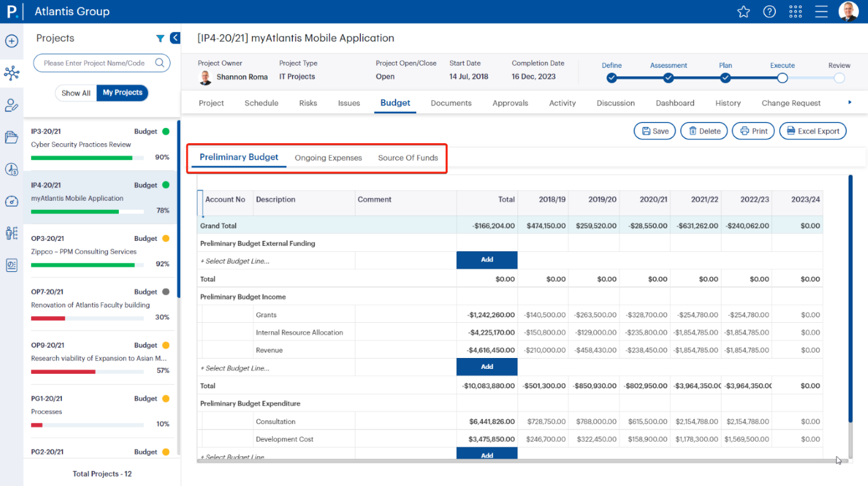Click the Grants row description
The height and width of the screenshot is (486, 868).
[x=266, y=315]
